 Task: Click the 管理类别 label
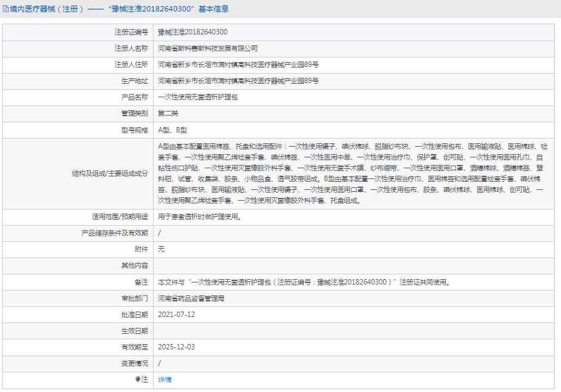135,114
